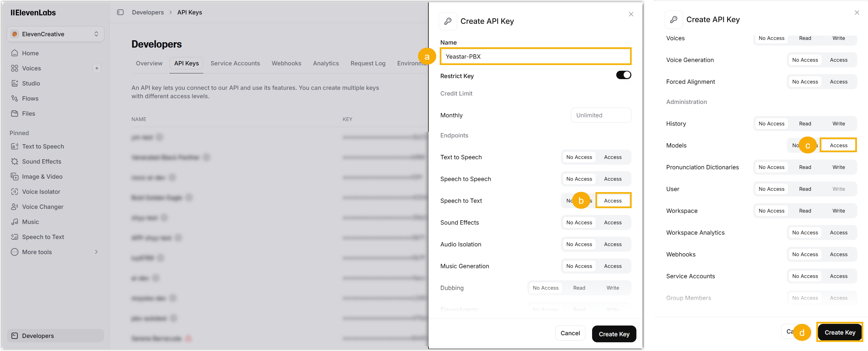Open the Home sidebar icon
Screen dimensions: 868x351
(14, 53)
